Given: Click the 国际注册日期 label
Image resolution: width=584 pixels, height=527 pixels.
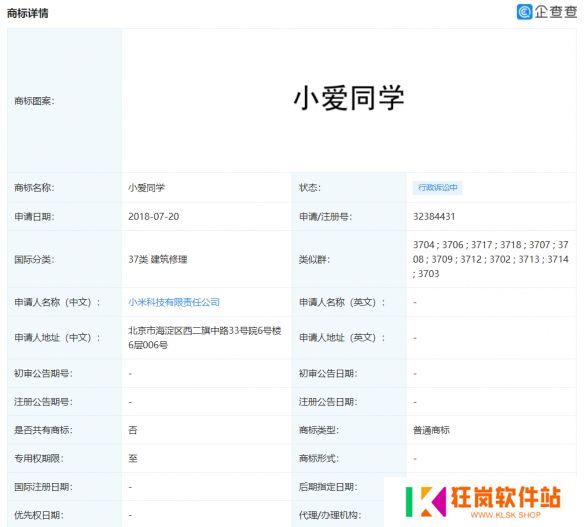Looking at the screenshot, I should [x=43, y=487].
